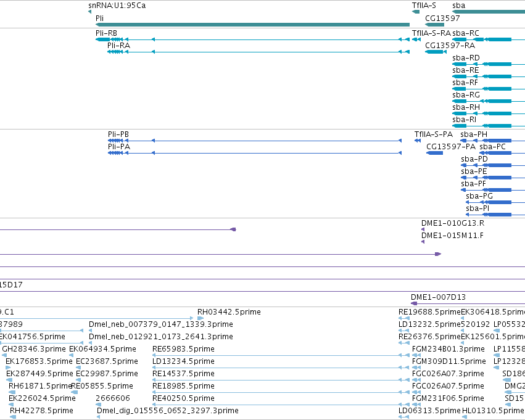This screenshot has width=525, height=420.
Task: Select the CG13597-PA CDS label
Action: [451, 146]
